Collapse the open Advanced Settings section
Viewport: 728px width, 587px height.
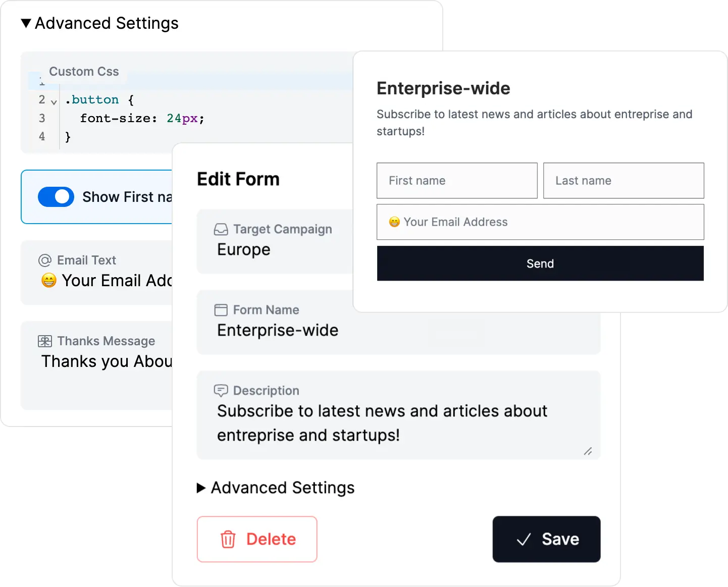tap(26, 23)
